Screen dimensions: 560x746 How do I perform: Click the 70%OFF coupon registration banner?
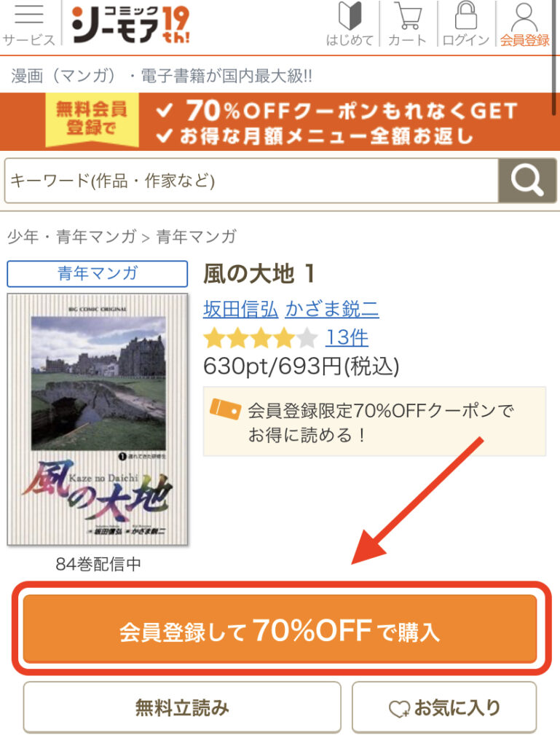pyautogui.click(x=280, y=122)
